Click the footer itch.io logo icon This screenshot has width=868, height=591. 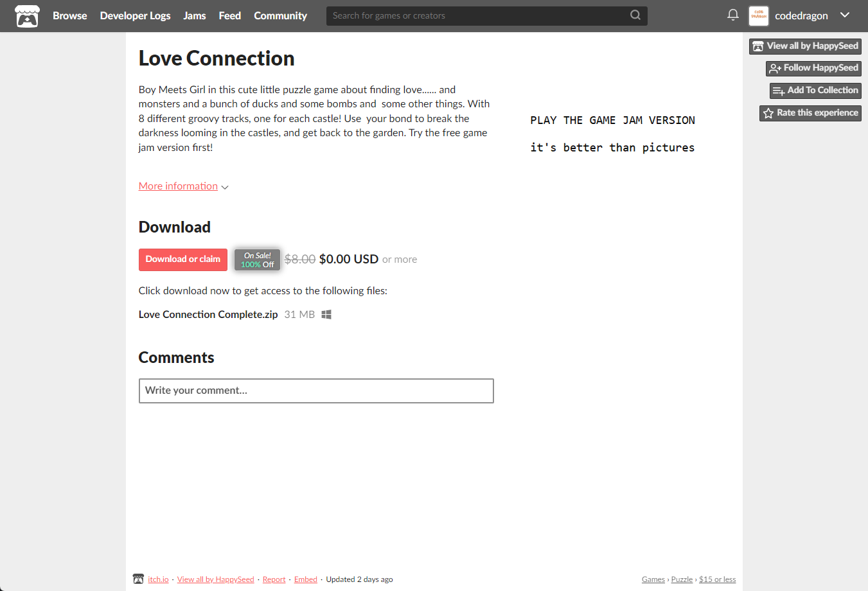138,579
